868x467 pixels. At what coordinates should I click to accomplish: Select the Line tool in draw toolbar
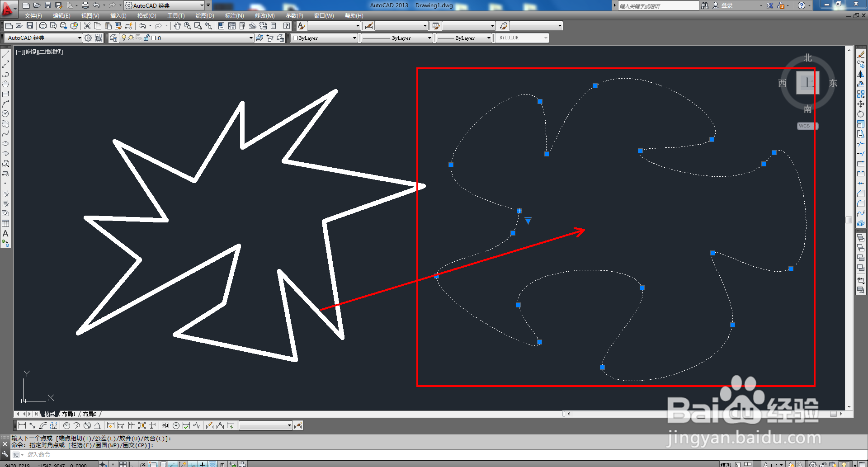(5, 54)
